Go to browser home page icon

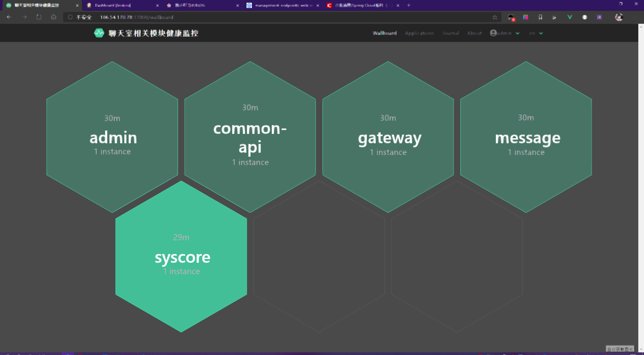pyautogui.click(x=54, y=17)
